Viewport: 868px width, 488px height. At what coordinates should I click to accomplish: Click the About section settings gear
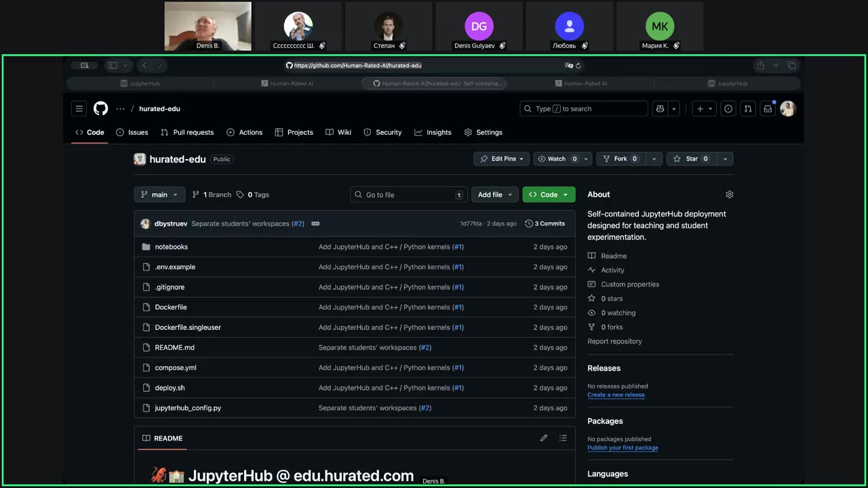tap(730, 195)
